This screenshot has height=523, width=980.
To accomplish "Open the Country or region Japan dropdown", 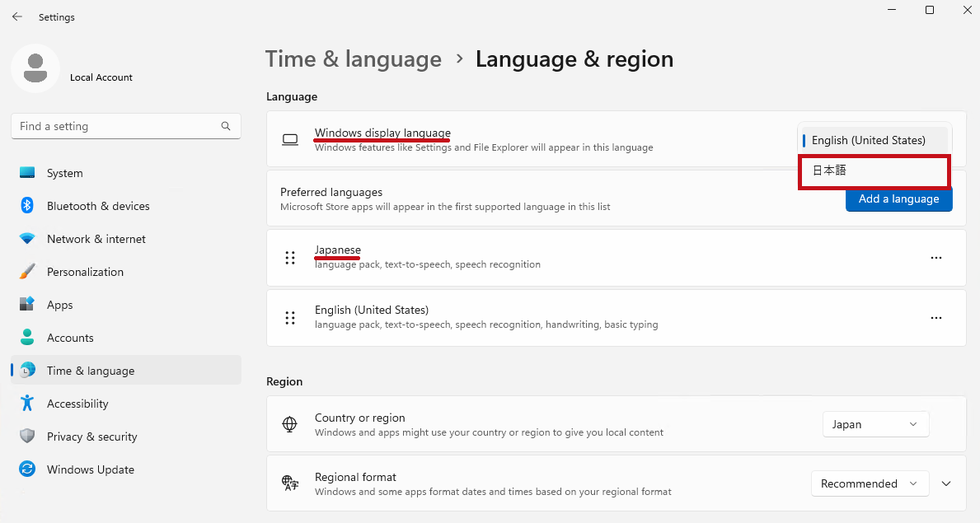I will (875, 424).
